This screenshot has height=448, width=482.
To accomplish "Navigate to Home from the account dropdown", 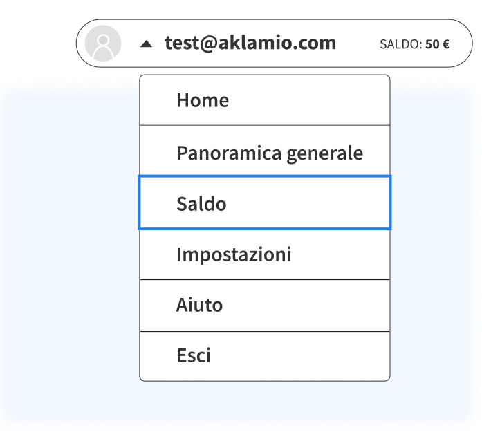I will pyautogui.click(x=265, y=100).
